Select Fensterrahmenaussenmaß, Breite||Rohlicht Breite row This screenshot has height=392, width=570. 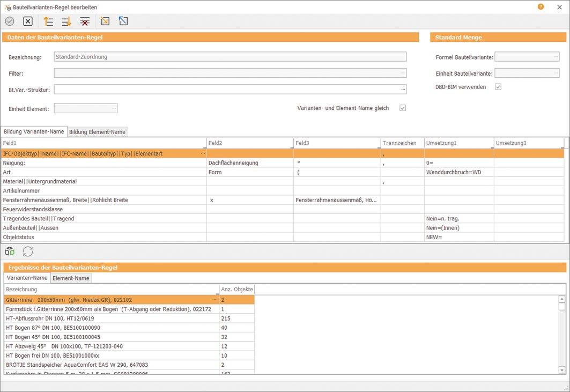pos(283,200)
